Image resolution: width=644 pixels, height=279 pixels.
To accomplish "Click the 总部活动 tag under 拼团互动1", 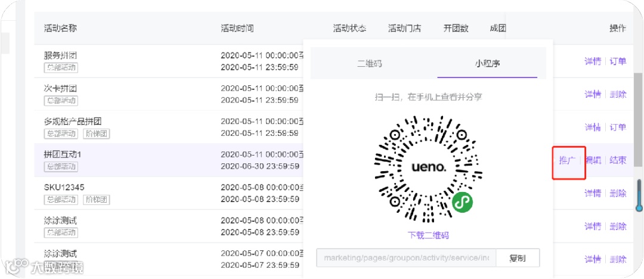I will (61, 166).
